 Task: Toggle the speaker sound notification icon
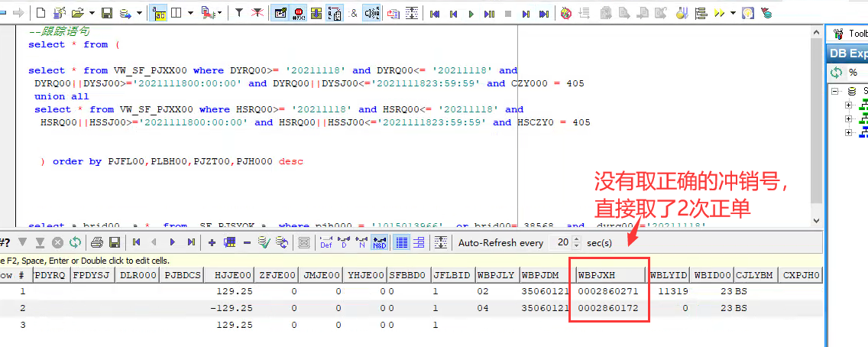point(371,13)
